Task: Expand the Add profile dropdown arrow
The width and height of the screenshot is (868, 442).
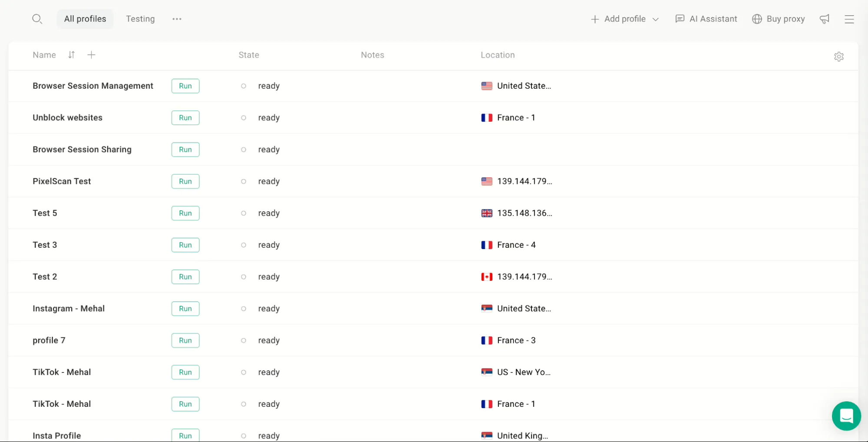Action: tap(655, 19)
